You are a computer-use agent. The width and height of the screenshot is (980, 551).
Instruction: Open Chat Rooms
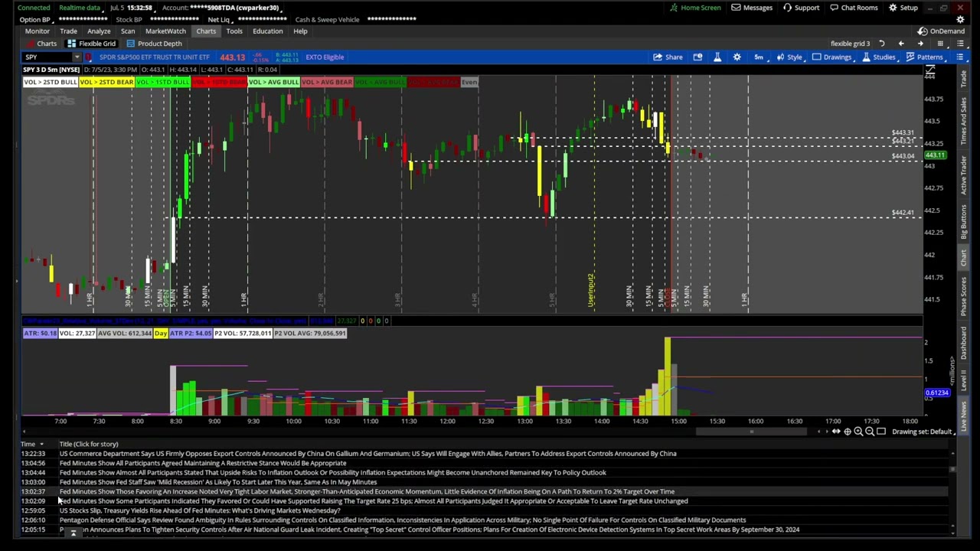point(854,8)
